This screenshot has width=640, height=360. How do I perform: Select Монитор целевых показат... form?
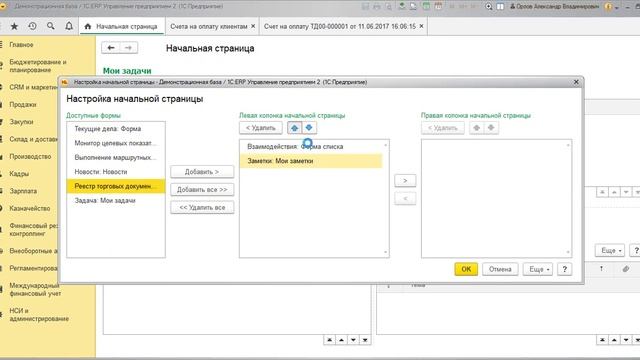[116, 143]
